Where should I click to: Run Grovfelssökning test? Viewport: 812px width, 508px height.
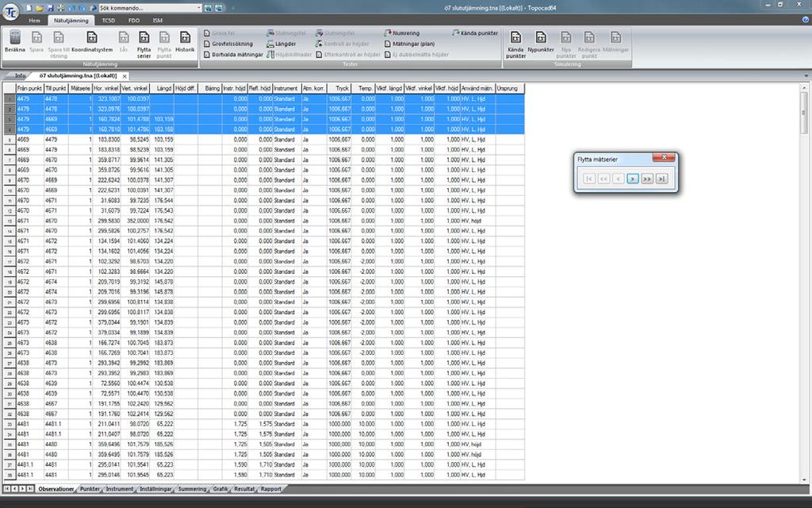click(228, 44)
